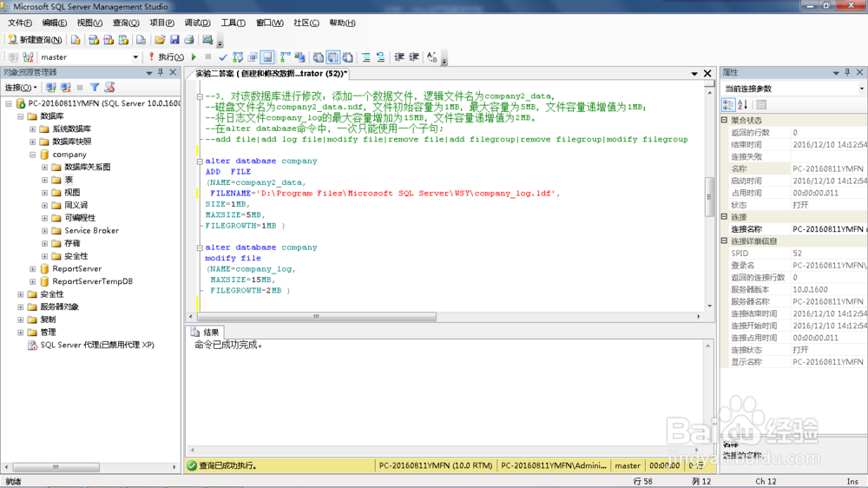The width and height of the screenshot is (868, 488).
Task: Click the Categorized view icon in Properties
Action: [x=728, y=105]
